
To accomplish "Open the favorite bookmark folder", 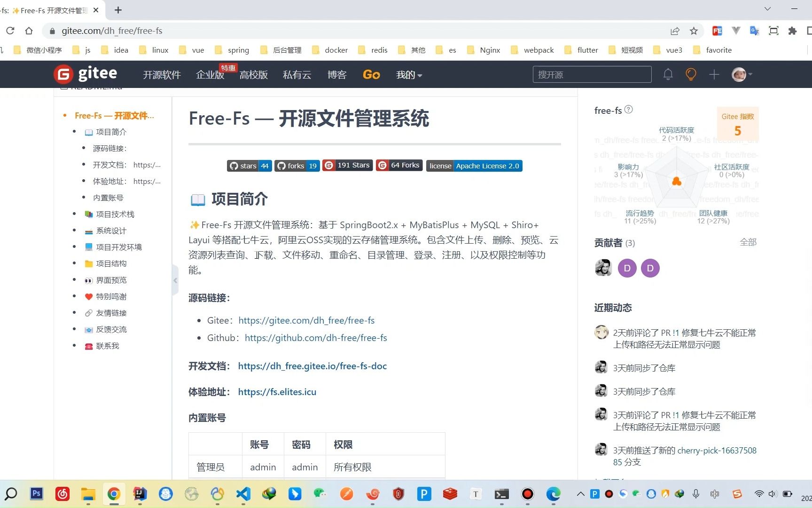I will tap(712, 50).
